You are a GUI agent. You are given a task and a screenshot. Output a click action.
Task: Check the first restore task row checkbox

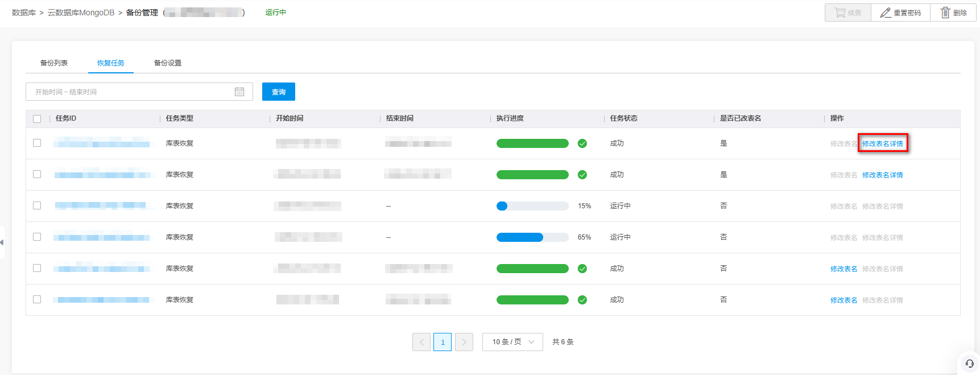click(x=37, y=143)
